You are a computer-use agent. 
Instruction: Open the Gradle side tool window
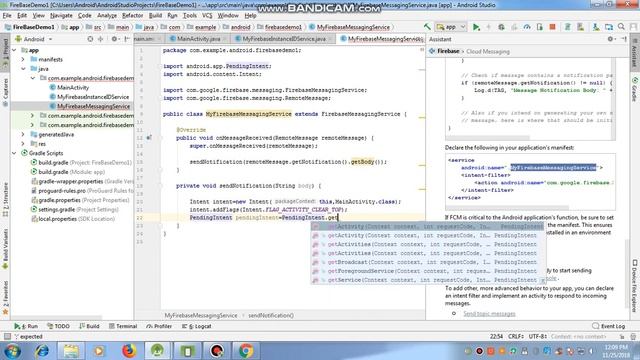tap(635, 89)
